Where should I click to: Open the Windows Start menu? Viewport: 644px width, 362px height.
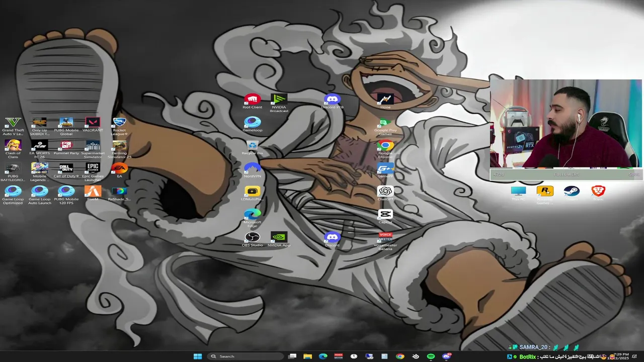(x=198, y=356)
